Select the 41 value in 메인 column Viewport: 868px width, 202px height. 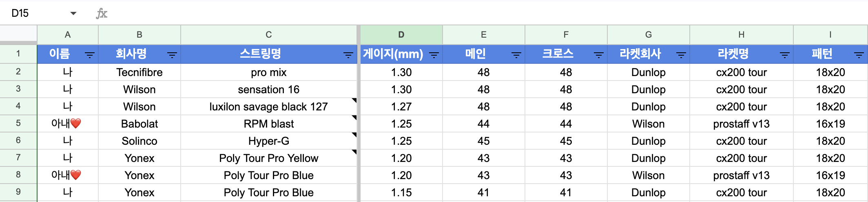(x=484, y=192)
